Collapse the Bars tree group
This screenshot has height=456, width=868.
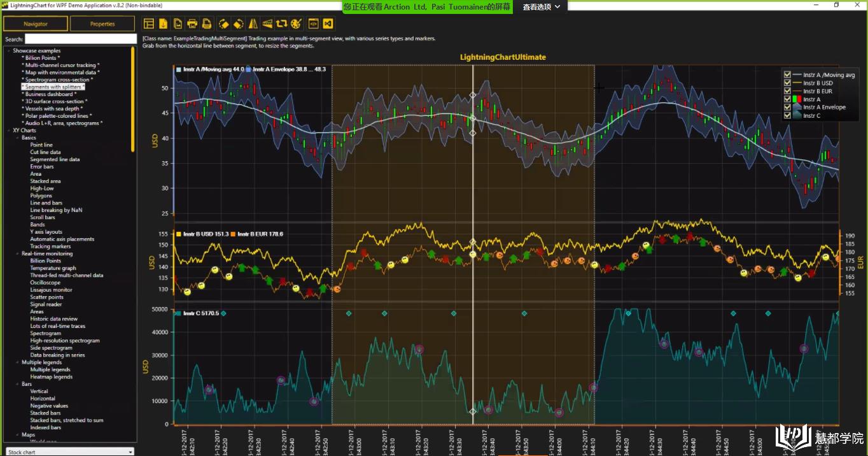click(17, 384)
